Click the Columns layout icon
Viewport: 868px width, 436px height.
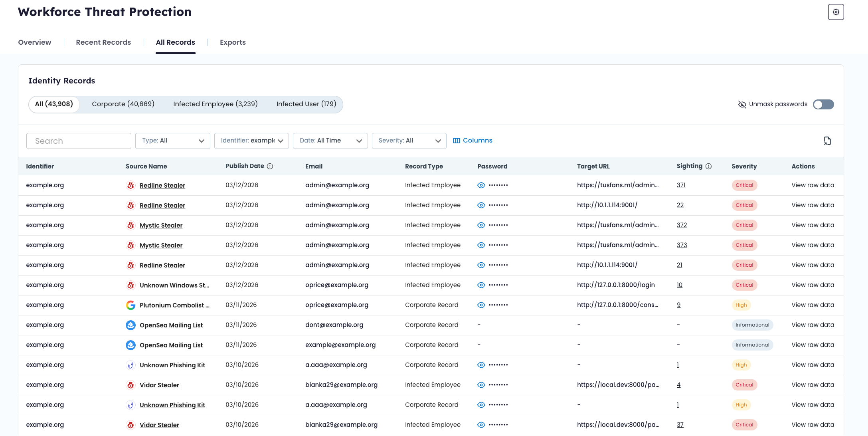tap(457, 141)
